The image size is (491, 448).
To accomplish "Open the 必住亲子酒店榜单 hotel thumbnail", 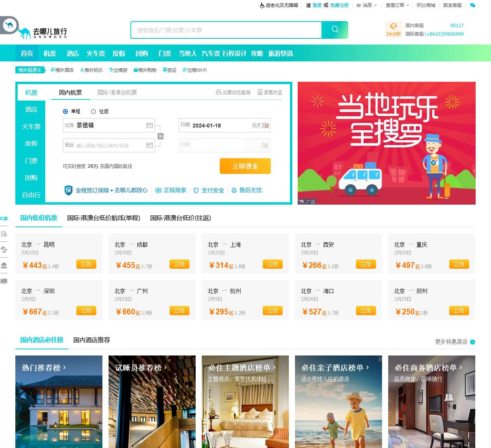I will [338, 402].
